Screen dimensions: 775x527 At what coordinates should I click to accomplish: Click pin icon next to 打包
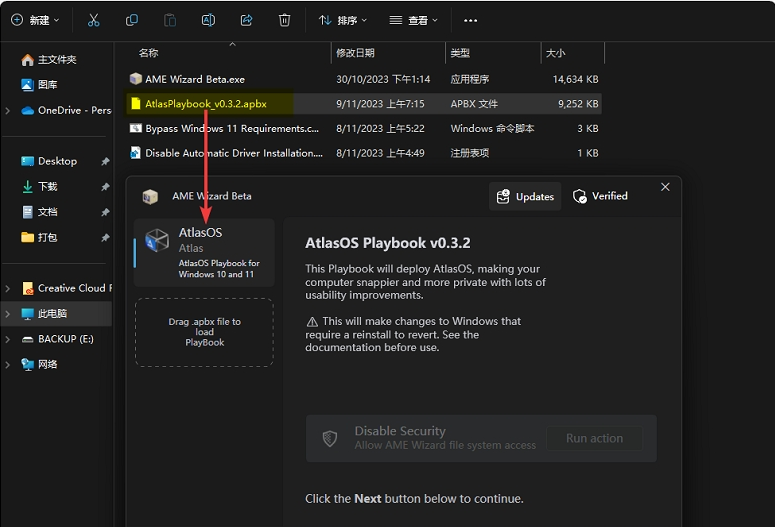point(105,238)
